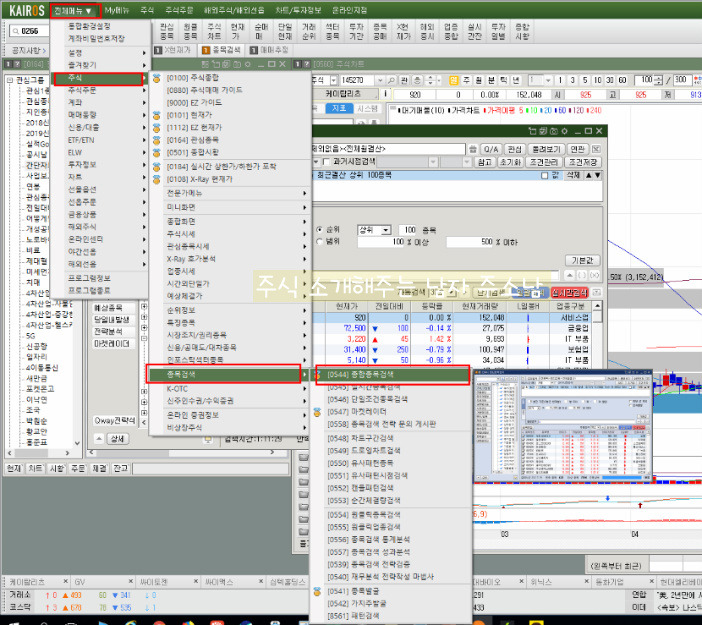Toggle the 과거시점검색 checkbox
The image size is (702, 625).
[326, 162]
